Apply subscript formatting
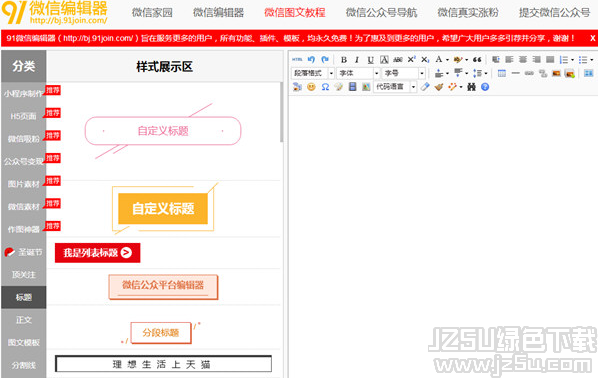This screenshot has width=598, height=378. pyautogui.click(x=425, y=60)
